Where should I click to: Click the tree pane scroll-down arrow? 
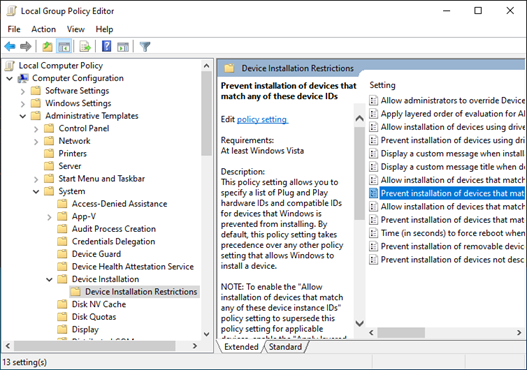(x=206, y=334)
